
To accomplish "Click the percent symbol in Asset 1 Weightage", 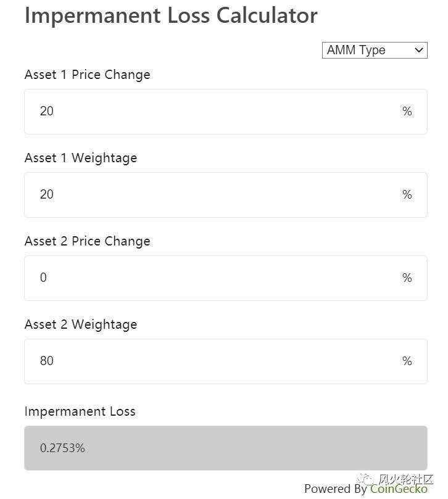I will coord(407,195).
